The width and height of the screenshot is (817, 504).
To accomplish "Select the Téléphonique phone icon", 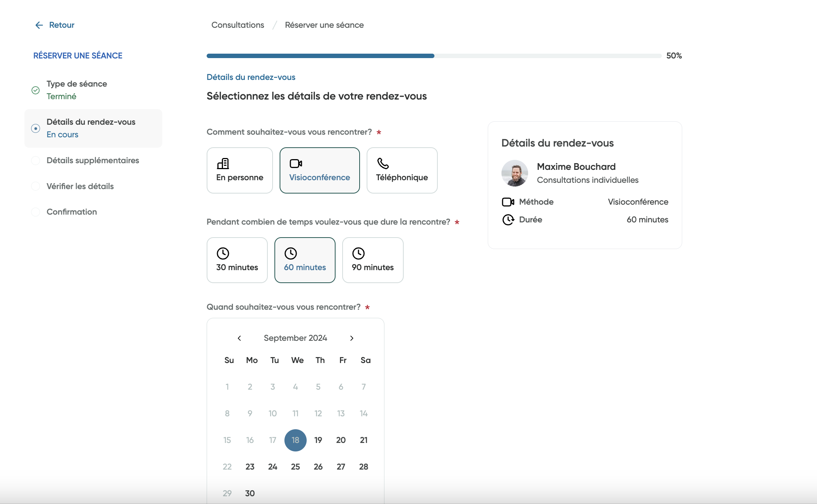I will (x=382, y=163).
